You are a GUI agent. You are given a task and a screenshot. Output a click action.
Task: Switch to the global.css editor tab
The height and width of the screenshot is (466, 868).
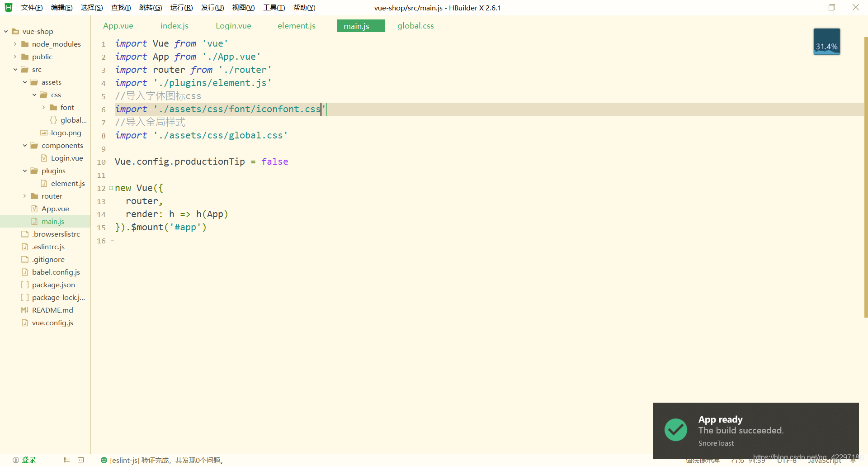pyautogui.click(x=415, y=26)
